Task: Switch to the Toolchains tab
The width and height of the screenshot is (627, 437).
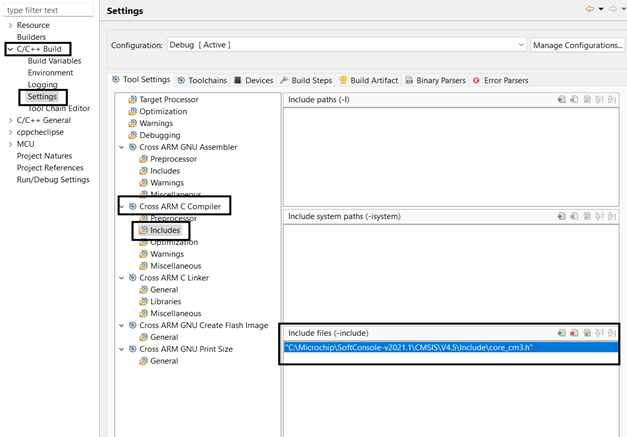Action: pyautogui.click(x=207, y=80)
